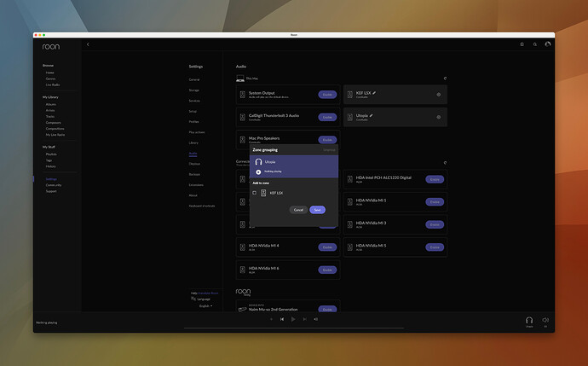Start playback with Play button
This screenshot has height=366, width=588.
[x=293, y=319]
